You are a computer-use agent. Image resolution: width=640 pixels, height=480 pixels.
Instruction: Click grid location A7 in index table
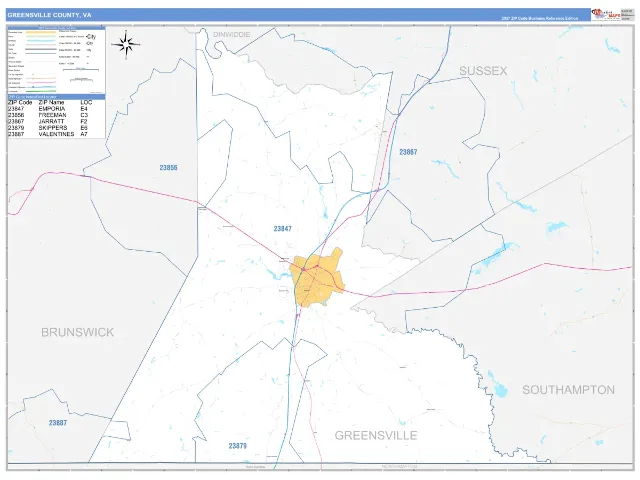[x=84, y=134]
